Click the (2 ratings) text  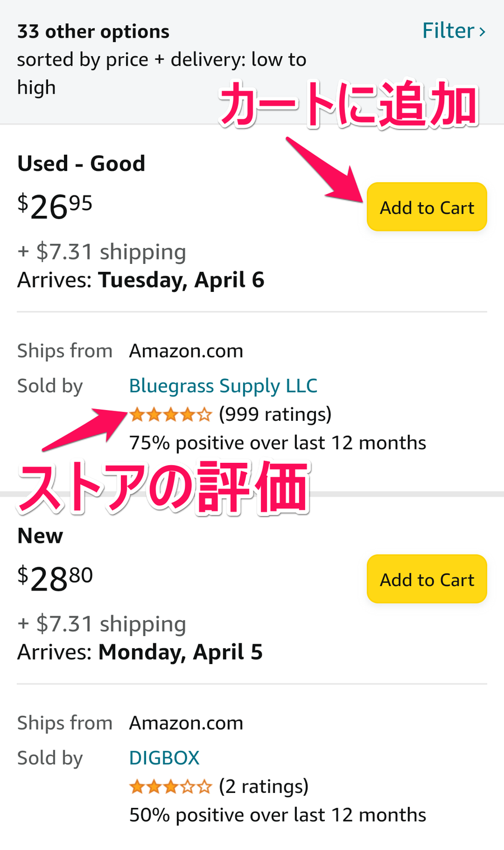click(x=264, y=787)
